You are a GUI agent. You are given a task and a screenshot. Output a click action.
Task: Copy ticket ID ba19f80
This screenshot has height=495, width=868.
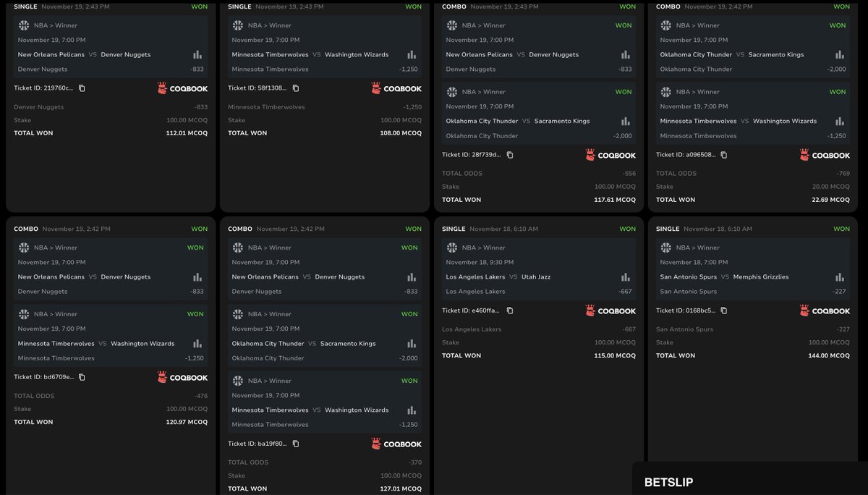(296, 444)
